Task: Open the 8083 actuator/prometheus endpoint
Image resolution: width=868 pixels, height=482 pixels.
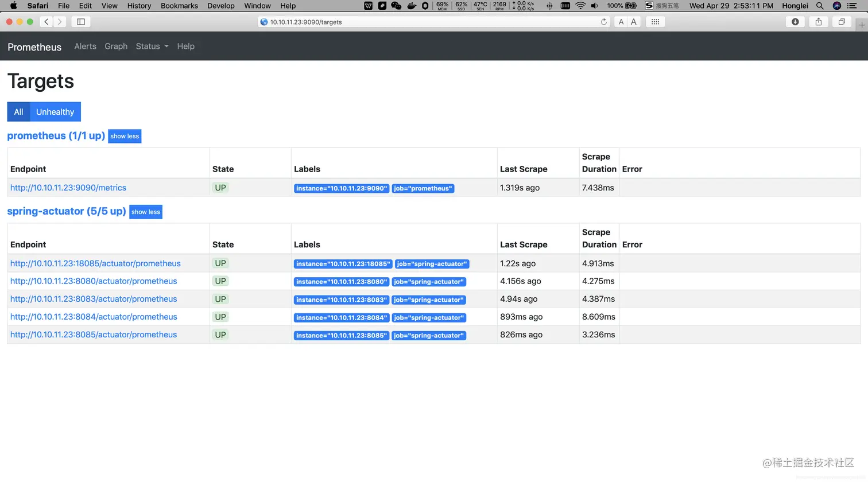Action: [94, 299]
